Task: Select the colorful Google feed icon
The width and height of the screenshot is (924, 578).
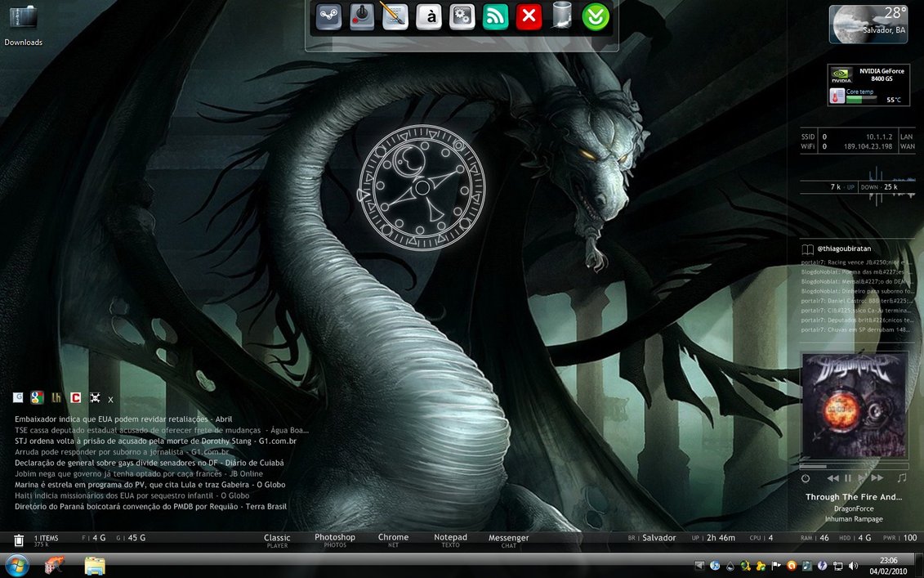Action: (37, 397)
